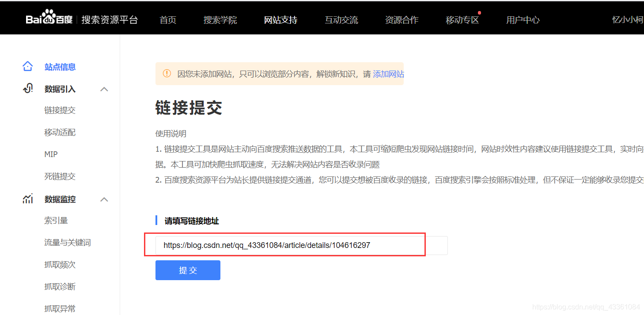
Task: Click the username 忆小小柯 at top right
Action: point(627,19)
